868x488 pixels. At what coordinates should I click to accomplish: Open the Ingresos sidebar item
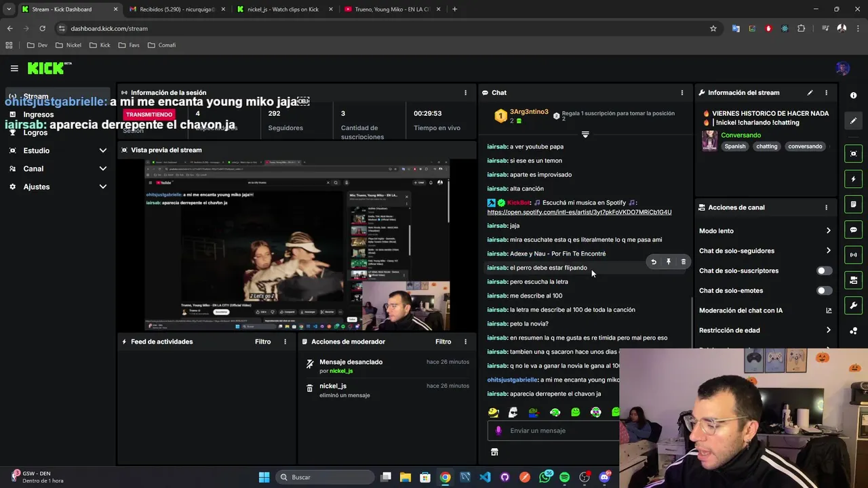point(39,115)
